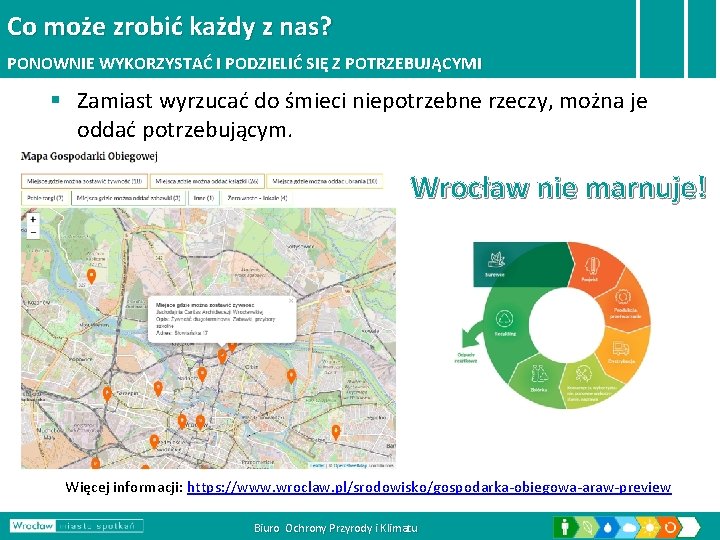Select the last filter tab with count (4)

click(257, 198)
